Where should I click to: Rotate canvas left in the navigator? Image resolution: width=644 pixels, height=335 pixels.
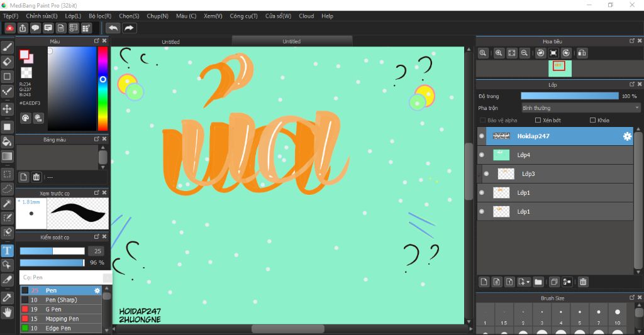pyautogui.click(x=541, y=53)
